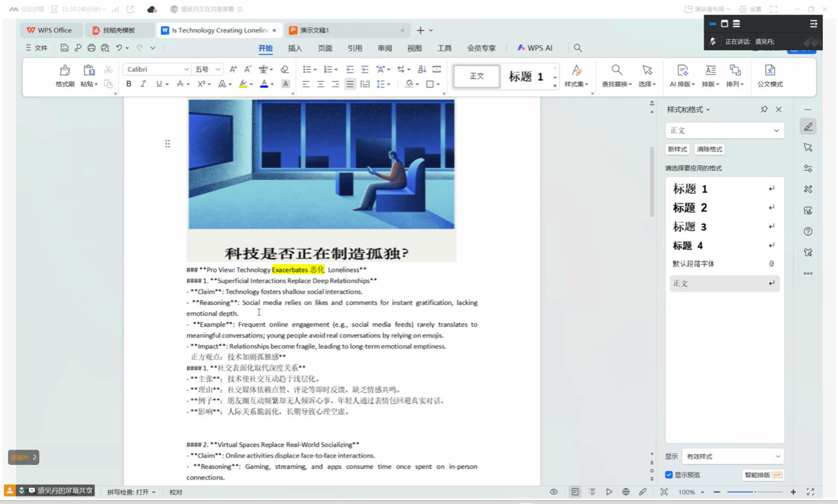Open the line spacing dropdown
Screen dimensions: 838x504
(x=389, y=84)
